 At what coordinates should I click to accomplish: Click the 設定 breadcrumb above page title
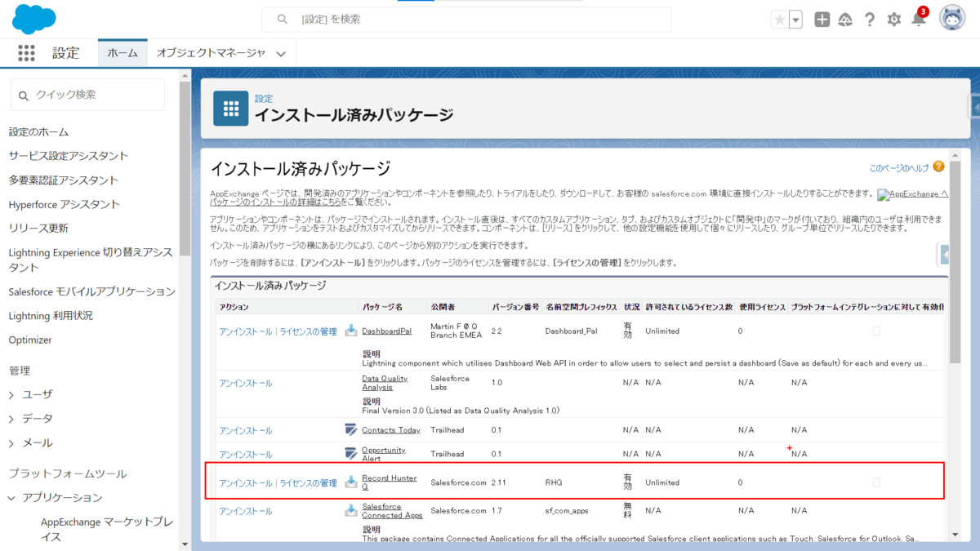[x=264, y=98]
